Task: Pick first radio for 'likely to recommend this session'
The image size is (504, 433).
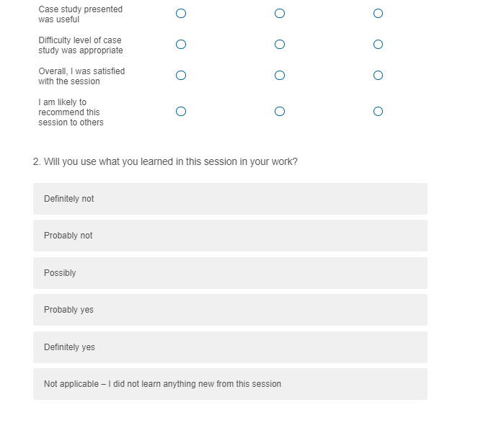Action: pyautogui.click(x=181, y=112)
